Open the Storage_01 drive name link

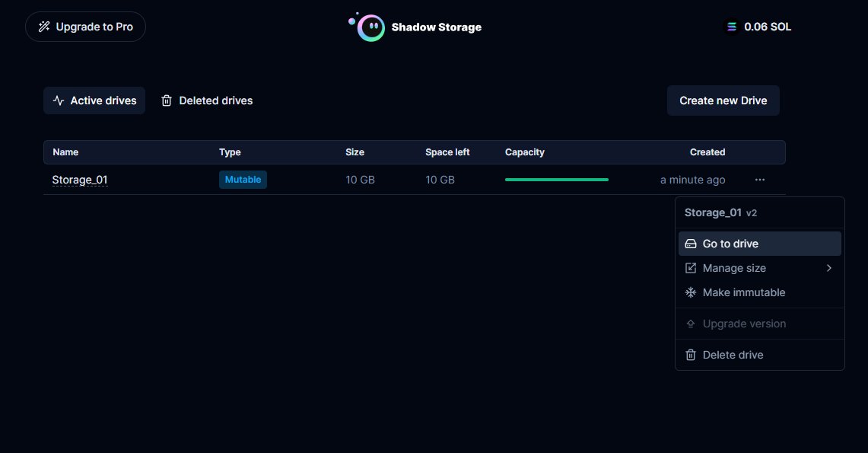pyautogui.click(x=80, y=180)
